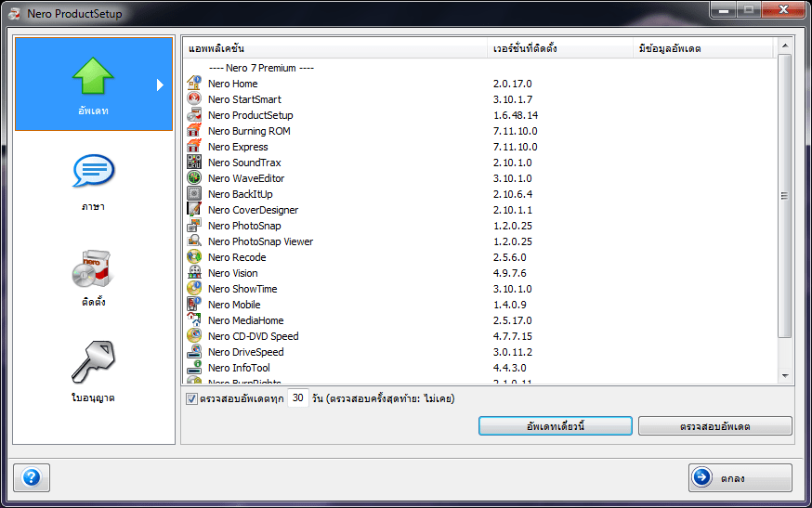812x508 pixels.
Task: Click the days interval field showing 30
Action: [298, 397]
